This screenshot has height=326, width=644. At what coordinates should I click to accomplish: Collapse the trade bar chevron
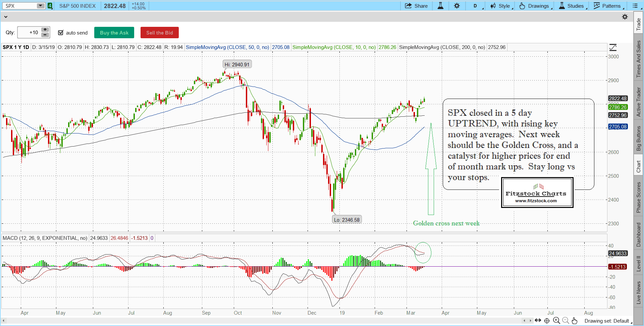[x=6, y=17]
